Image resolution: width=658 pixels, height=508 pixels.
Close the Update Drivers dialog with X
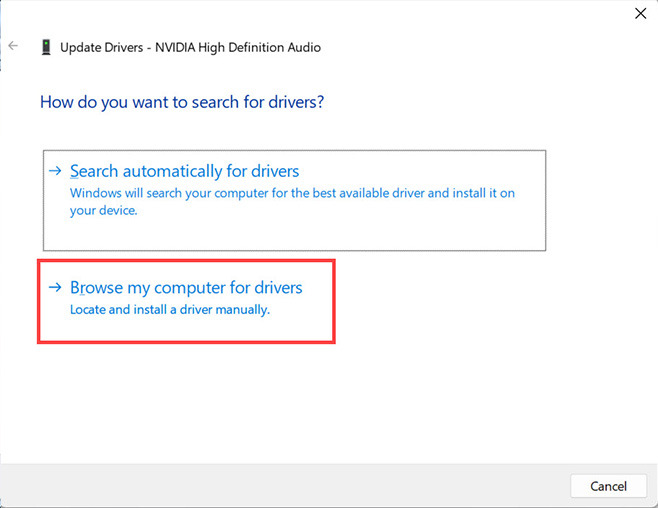coord(640,14)
